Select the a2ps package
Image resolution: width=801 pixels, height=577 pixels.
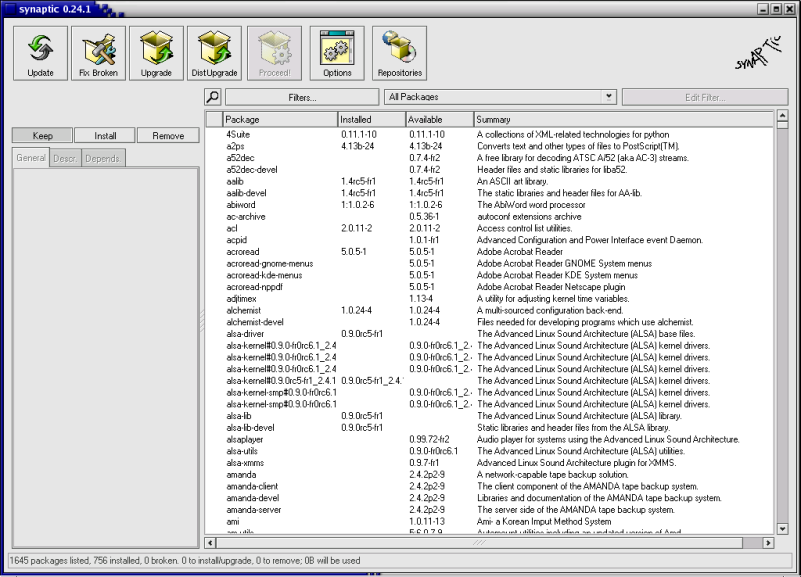[x=489, y=146]
